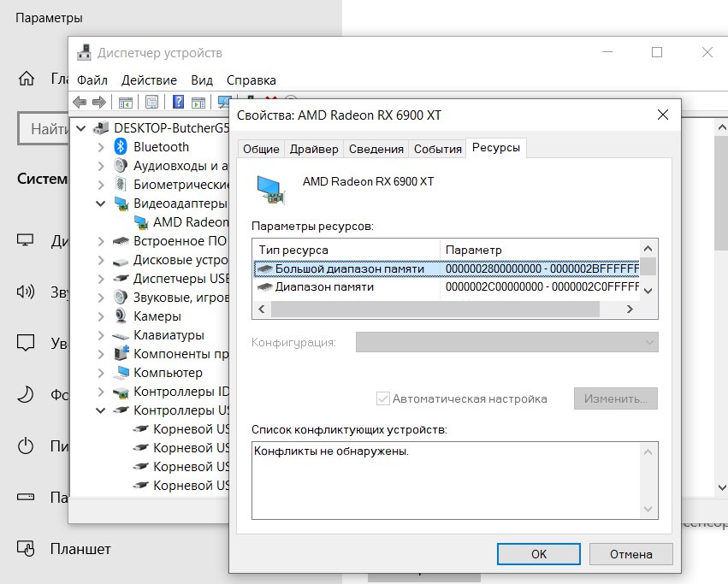Click the Focus assist moon icon in Settings
The image size is (728, 584).
26,394
